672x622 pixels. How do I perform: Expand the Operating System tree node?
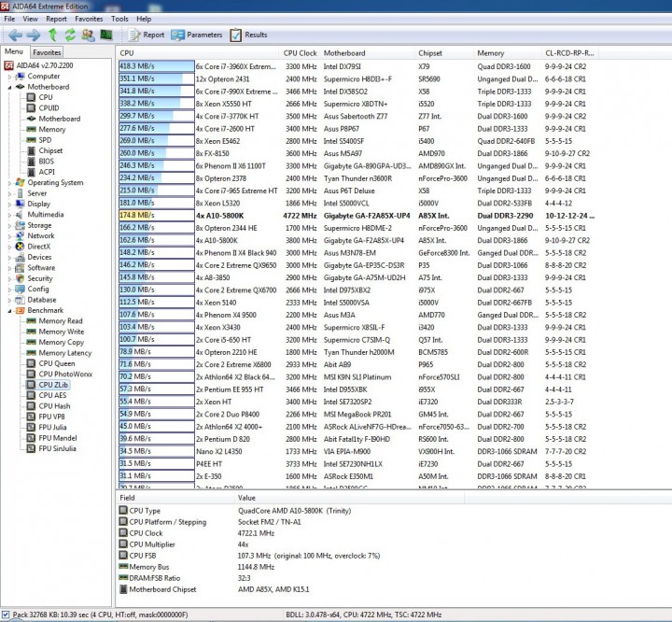(x=9, y=183)
